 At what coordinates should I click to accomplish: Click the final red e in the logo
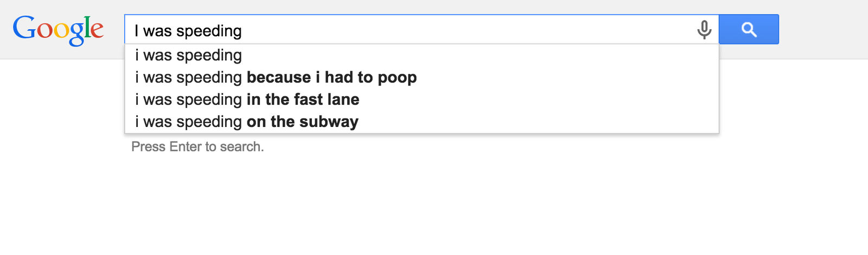pyautogui.click(x=96, y=31)
